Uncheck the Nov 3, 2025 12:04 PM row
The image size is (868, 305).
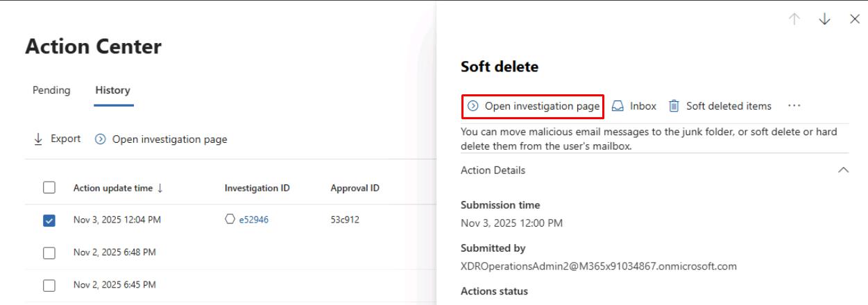49,220
